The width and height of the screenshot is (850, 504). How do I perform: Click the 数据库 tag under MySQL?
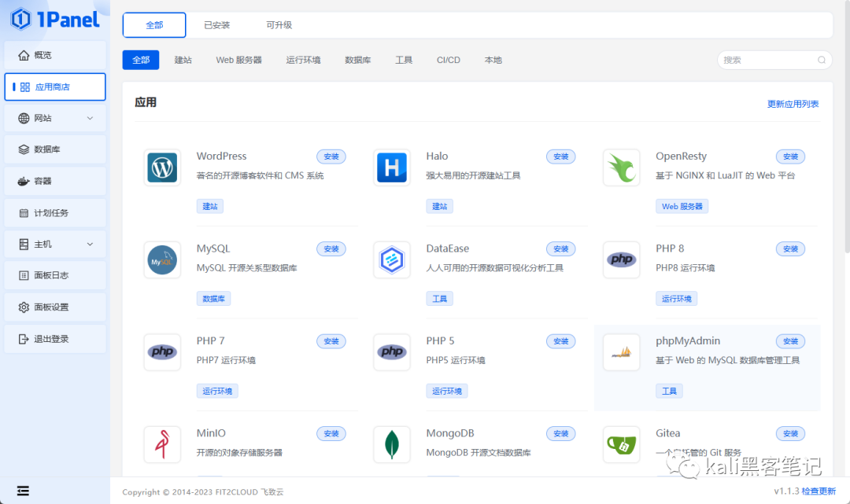tap(213, 299)
